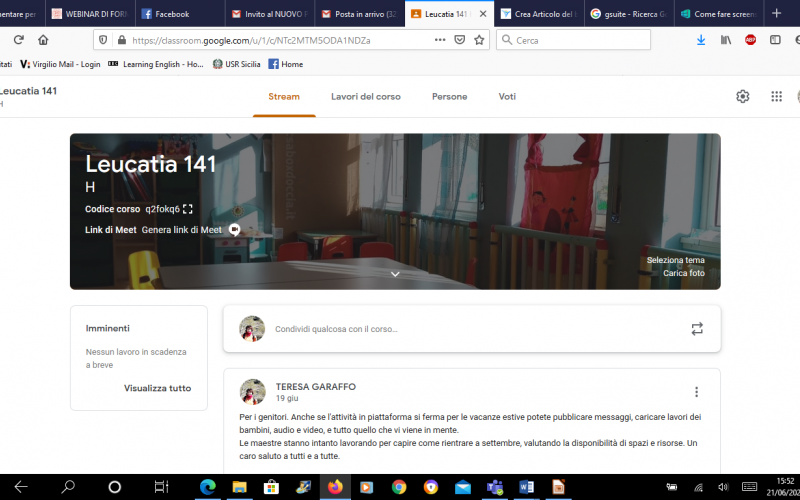The image size is (800, 500).
Task: Click the TERESA GARAFFO post author name
Action: coord(316,386)
